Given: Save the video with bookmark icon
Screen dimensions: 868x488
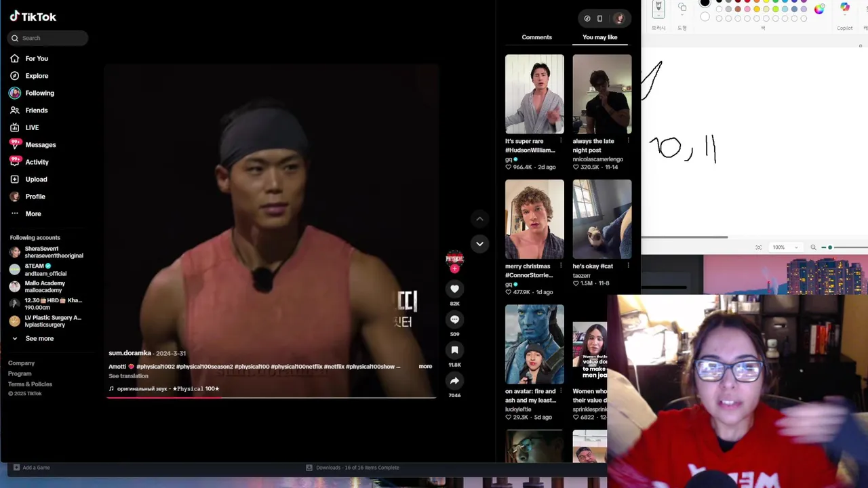Looking at the screenshot, I should pyautogui.click(x=454, y=350).
